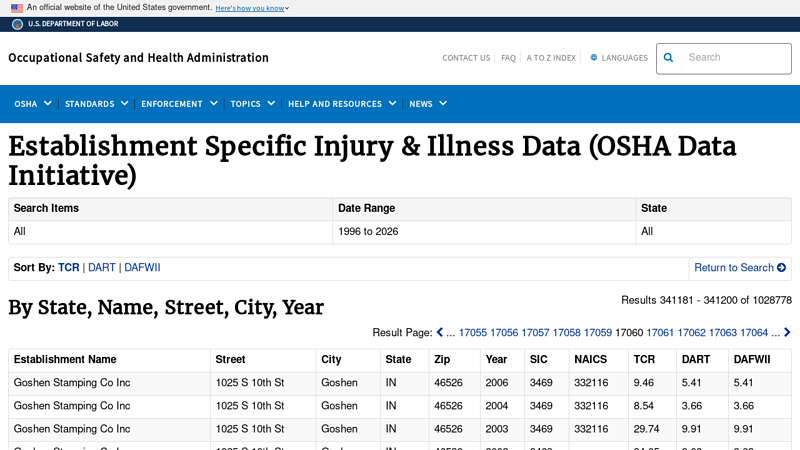Open the OSHA dropdown menu
The image size is (800, 450).
pos(33,104)
